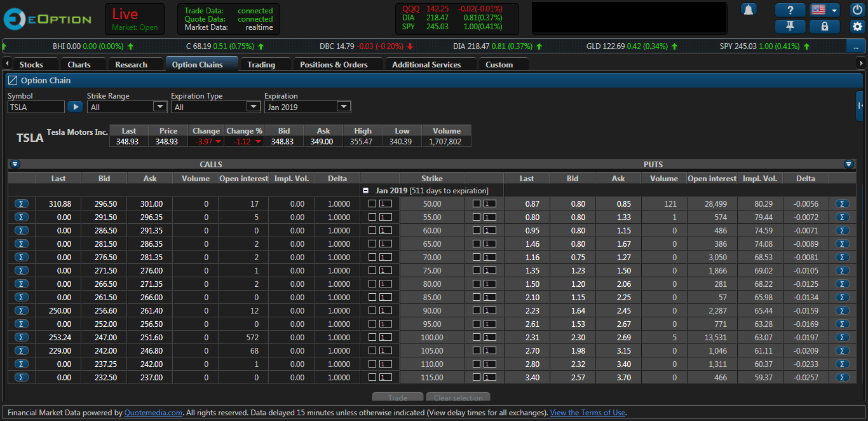Click the Clear selection button
Screen dimensions: 868x421
click(458, 397)
